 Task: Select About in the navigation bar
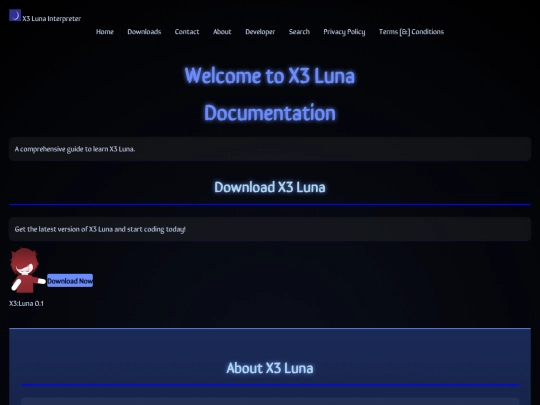pos(222,32)
